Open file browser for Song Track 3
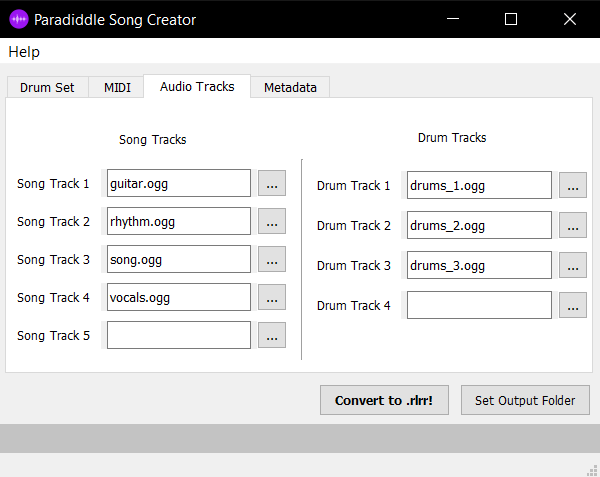This screenshot has height=477, width=600. [272, 260]
